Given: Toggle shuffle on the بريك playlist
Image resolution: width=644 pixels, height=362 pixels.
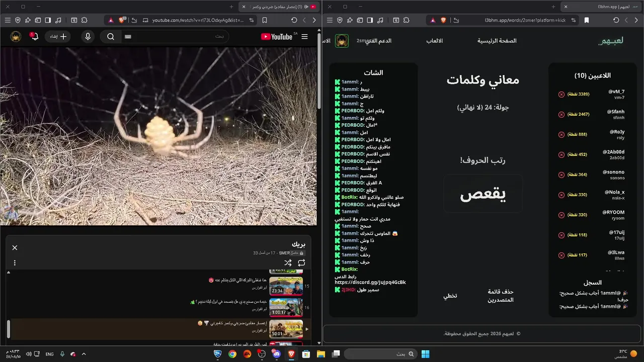Looking at the screenshot, I should click(x=288, y=262).
